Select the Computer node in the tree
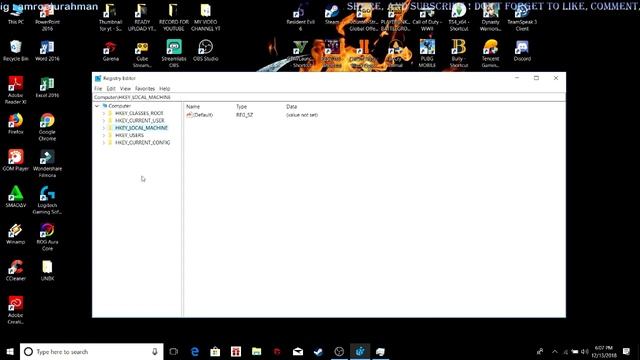Screen dimensions: 640x360 tap(119, 106)
